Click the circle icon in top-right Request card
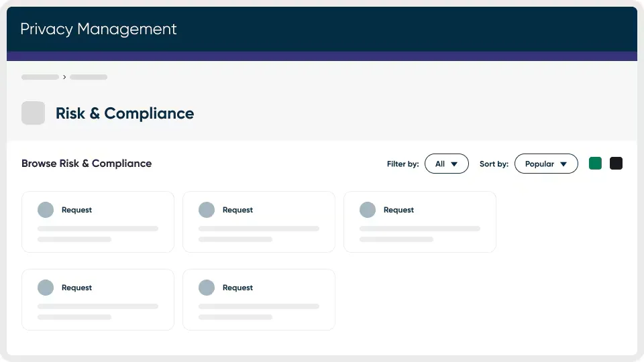 tap(368, 210)
